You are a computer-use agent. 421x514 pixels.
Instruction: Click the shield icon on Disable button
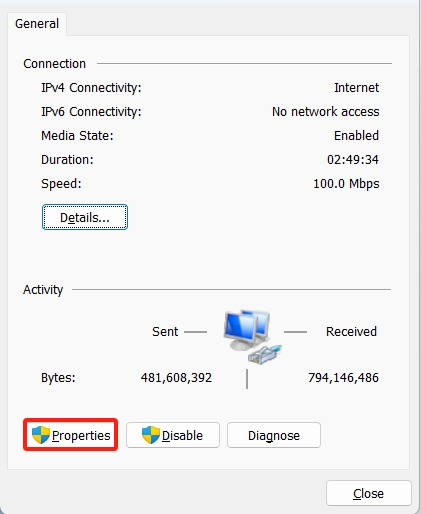(x=151, y=435)
